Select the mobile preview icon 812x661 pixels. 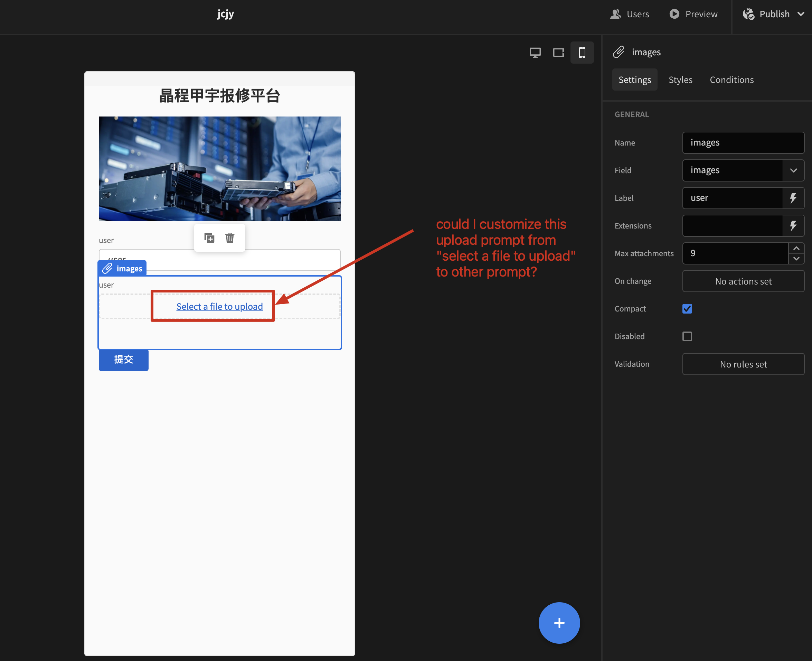(582, 52)
